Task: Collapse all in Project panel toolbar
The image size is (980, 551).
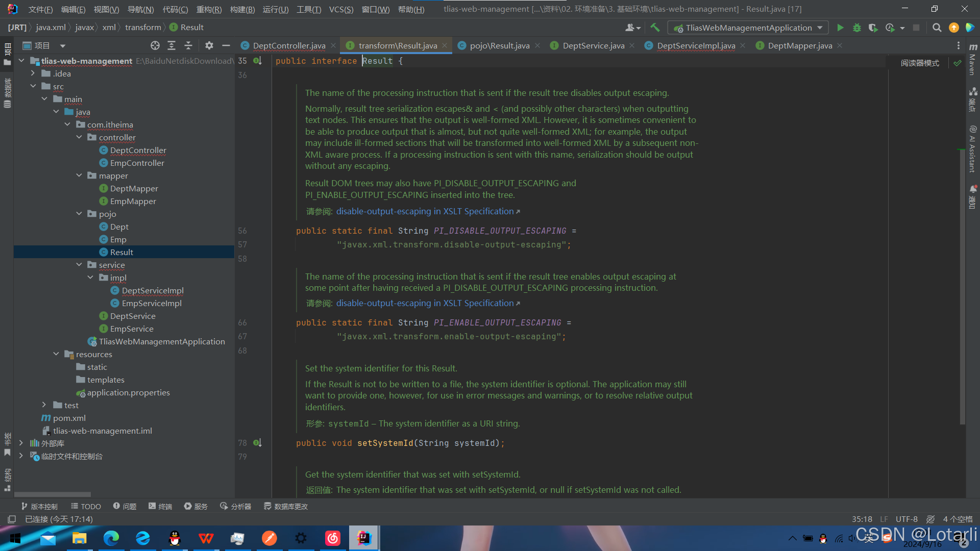Action: click(x=188, y=45)
